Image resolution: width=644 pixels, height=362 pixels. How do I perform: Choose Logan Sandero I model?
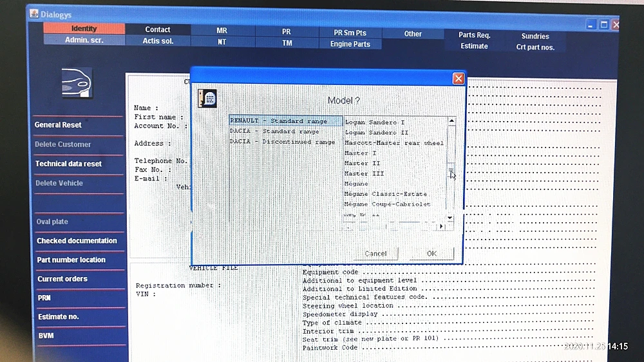point(375,122)
